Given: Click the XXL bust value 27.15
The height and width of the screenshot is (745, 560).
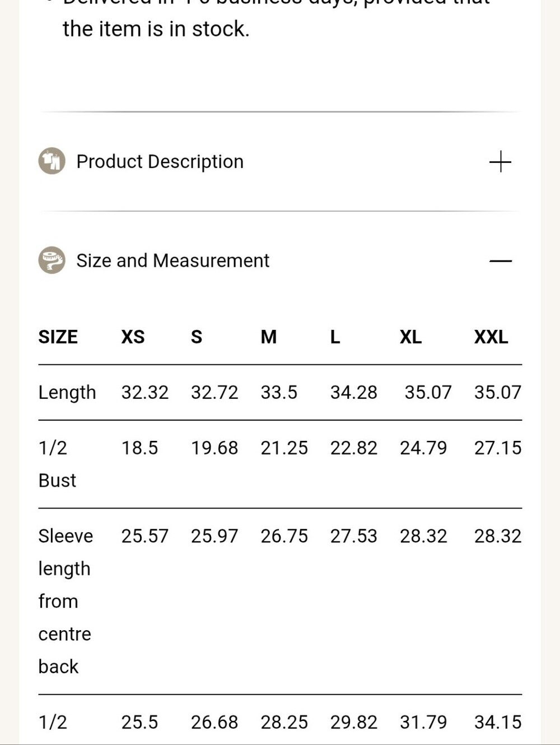Looking at the screenshot, I should point(498,448).
